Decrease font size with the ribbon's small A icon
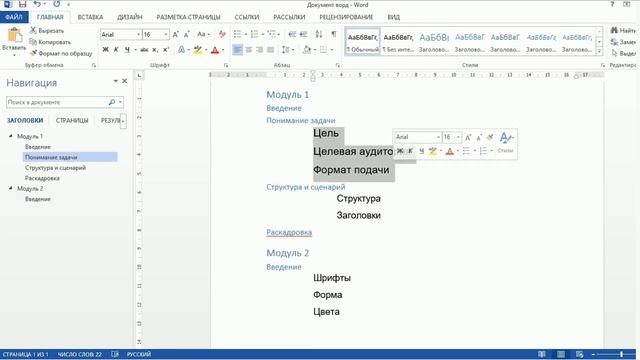640x360 pixels. (x=187, y=35)
